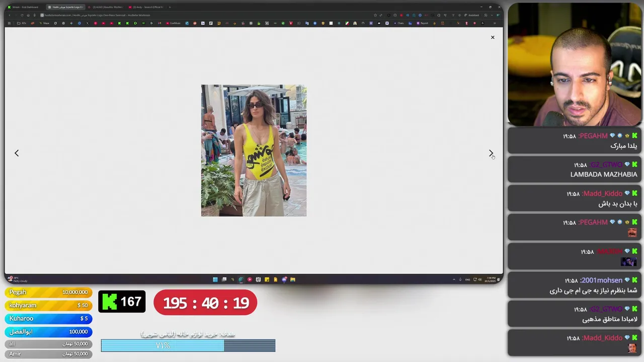Select the ابوالفضل 100,000 donor row
Image resolution: width=644 pixels, height=362 pixels.
pyautogui.click(x=48, y=331)
